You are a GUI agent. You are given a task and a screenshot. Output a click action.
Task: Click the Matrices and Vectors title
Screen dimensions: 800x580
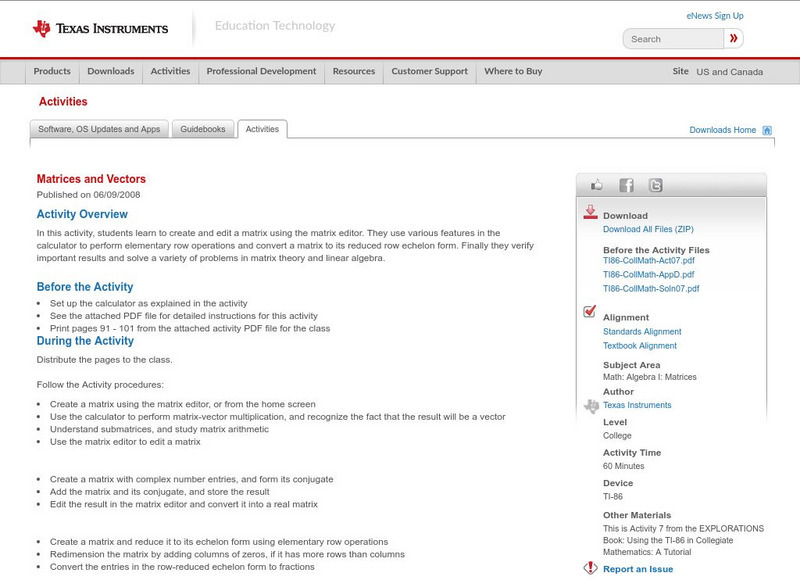(x=91, y=179)
